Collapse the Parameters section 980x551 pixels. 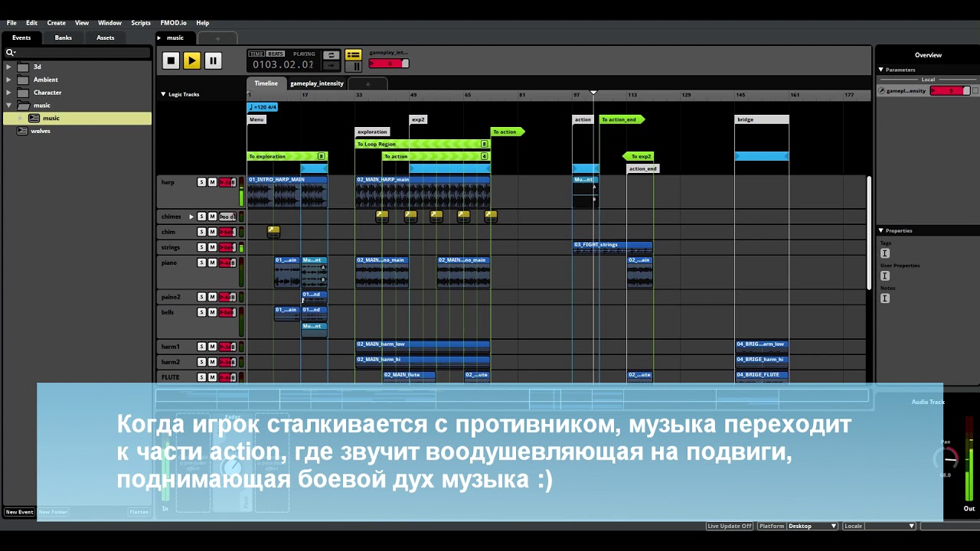coord(881,70)
